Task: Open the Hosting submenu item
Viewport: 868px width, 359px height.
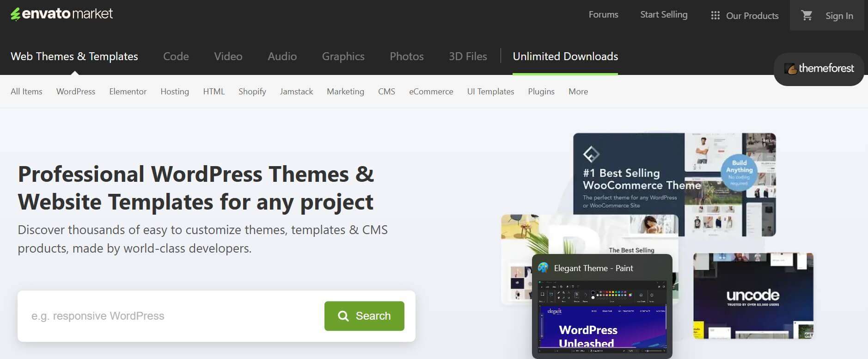Action: (x=175, y=92)
